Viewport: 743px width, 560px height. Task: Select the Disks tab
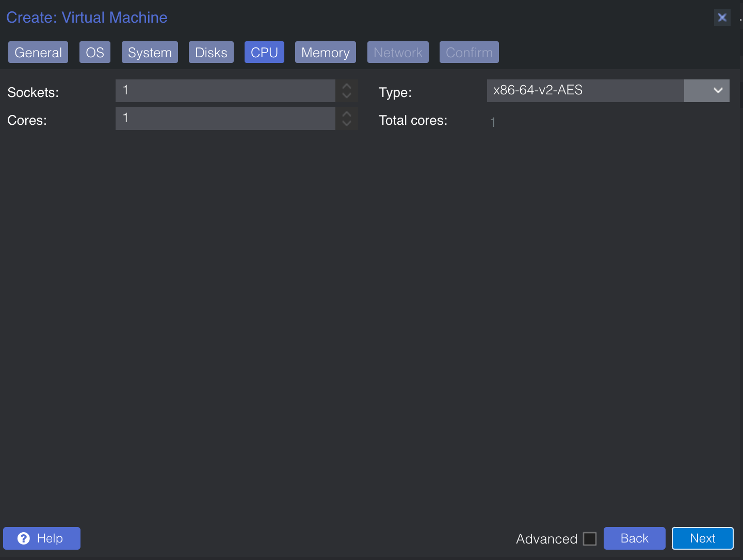[211, 53]
